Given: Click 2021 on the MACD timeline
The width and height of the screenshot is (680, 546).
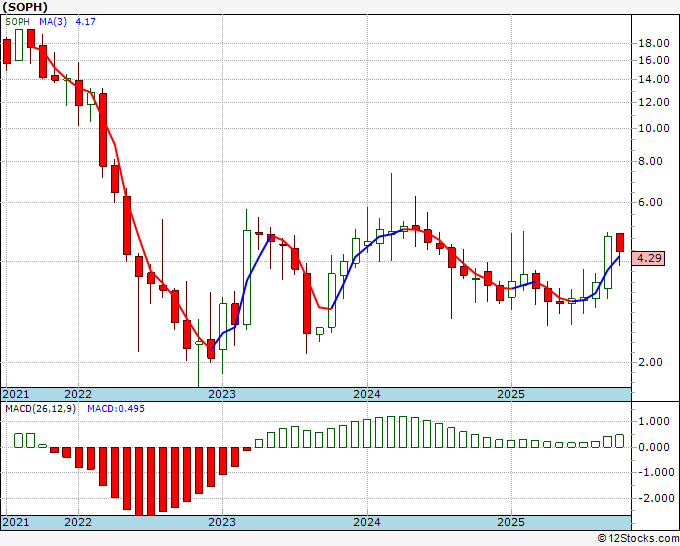Looking at the screenshot, I should [x=16, y=522].
